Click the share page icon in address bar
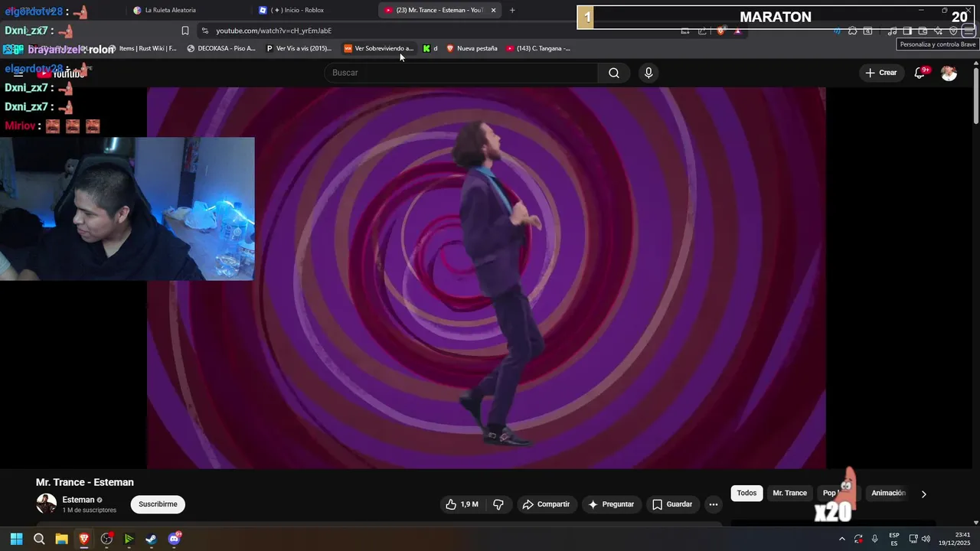This screenshot has height=551, width=980. point(702,31)
